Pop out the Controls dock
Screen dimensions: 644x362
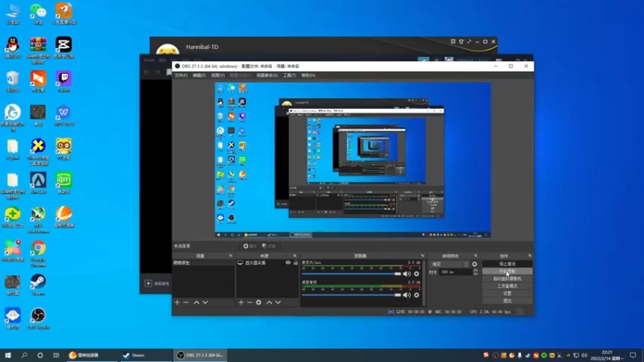click(x=530, y=256)
